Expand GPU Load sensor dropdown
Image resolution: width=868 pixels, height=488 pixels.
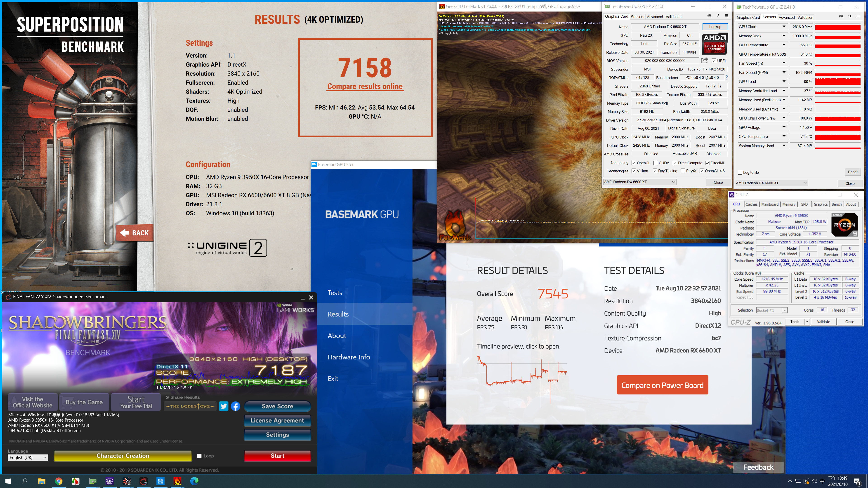784,82
